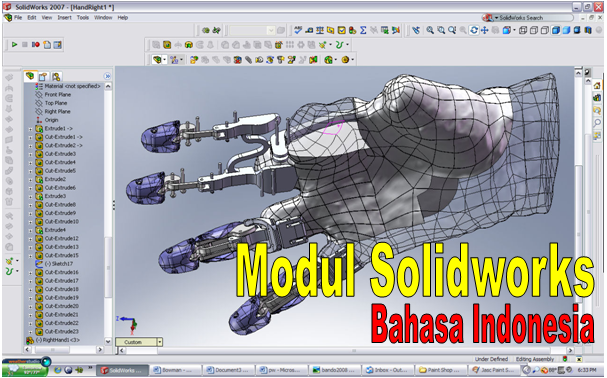Expand the Cut-Extrude10 feature node
Screen dimensions: 607x378
pyautogui.click(x=30, y=222)
